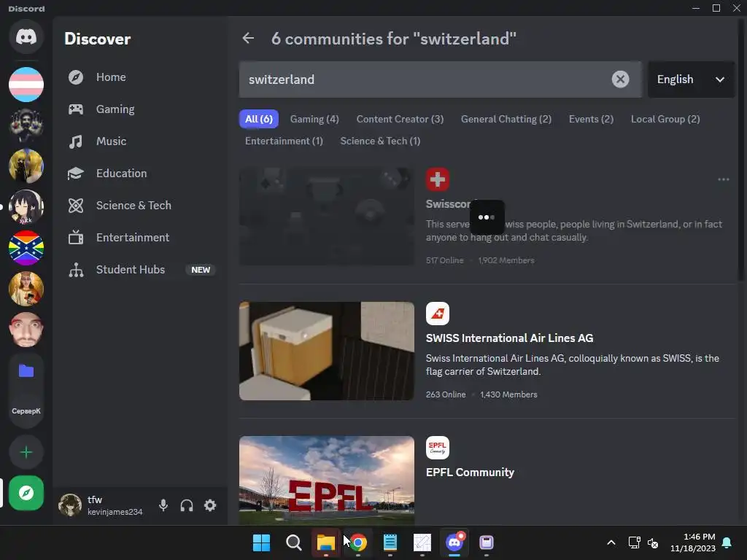The width and height of the screenshot is (747, 560).
Task: Open Windows taskbar search
Action: [293, 542]
